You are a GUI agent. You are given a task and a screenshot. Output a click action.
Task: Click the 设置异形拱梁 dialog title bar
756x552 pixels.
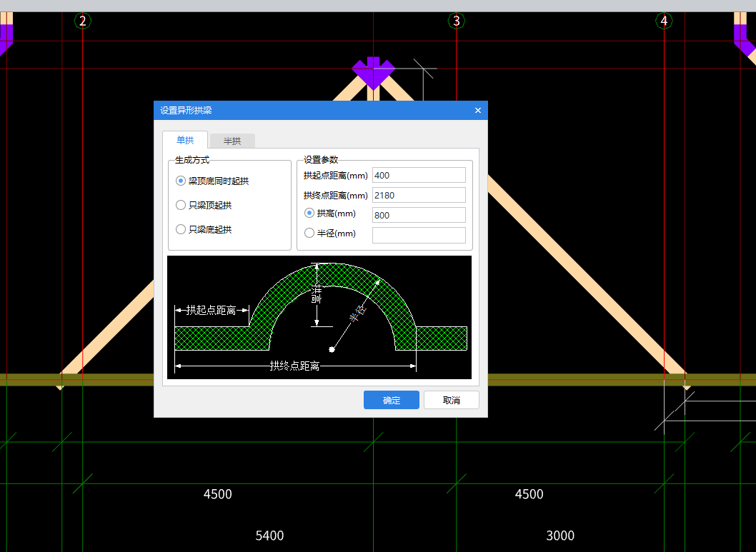[x=321, y=110]
